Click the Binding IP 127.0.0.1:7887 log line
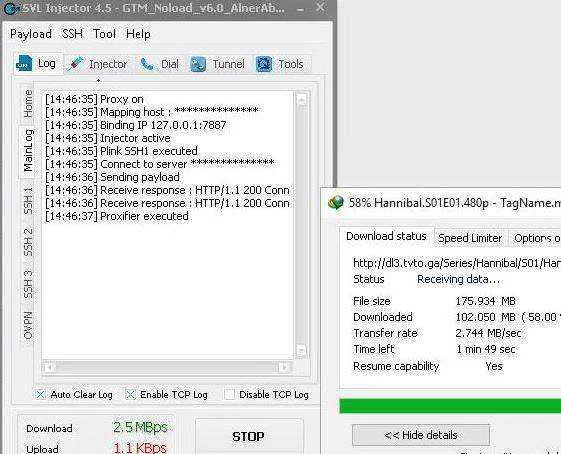This screenshot has height=454, width=561. pos(136,125)
